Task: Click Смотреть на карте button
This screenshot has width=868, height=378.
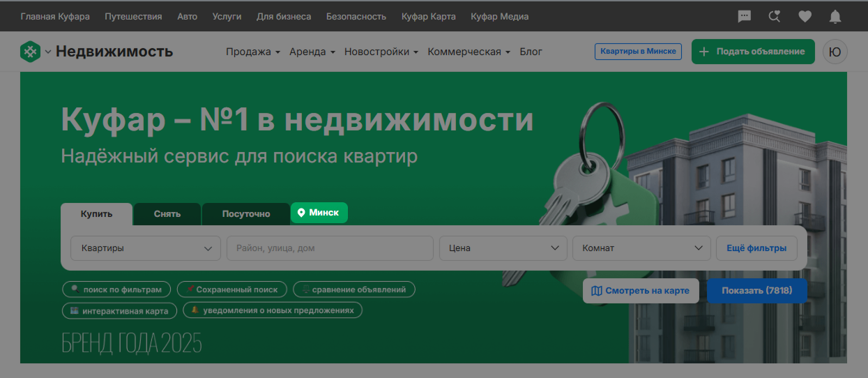Action: coord(641,291)
